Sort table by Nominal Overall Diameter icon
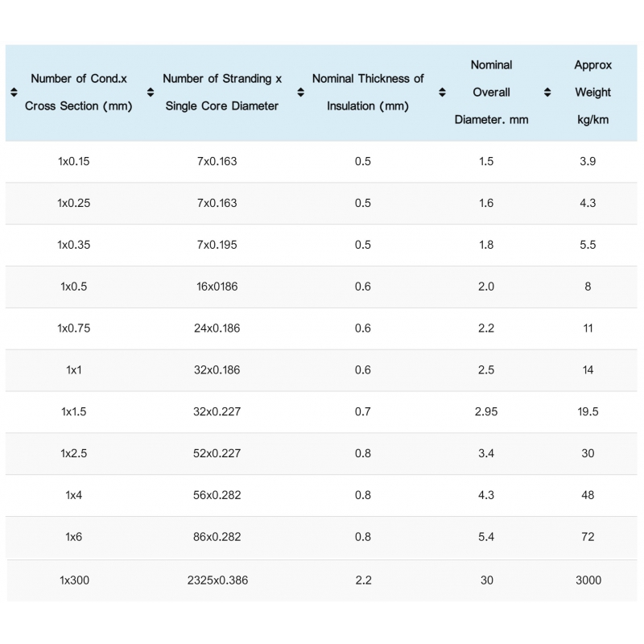The width and height of the screenshot is (644, 644). click(442, 93)
